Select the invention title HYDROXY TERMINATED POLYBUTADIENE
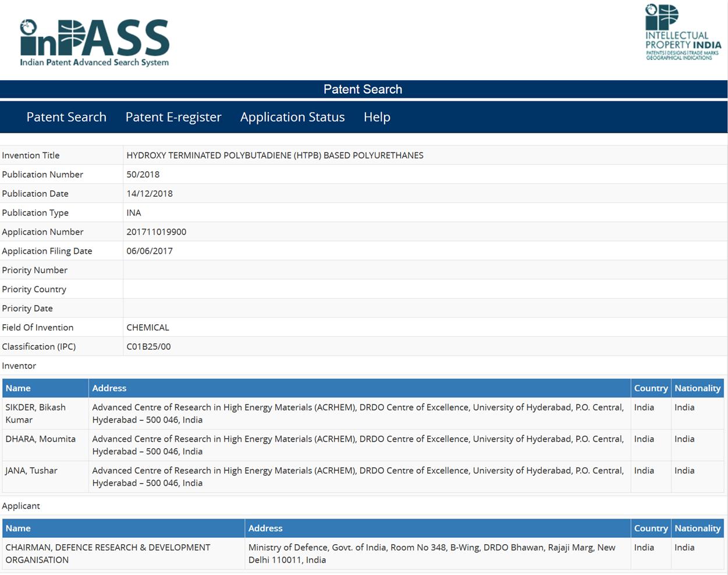This screenshot has height=575, width=728. coord(275,155)
